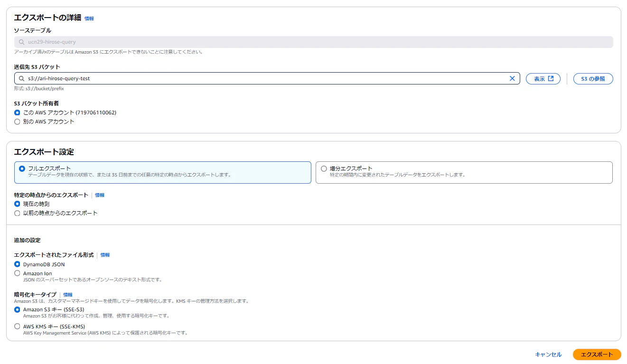Click the S3 の参照 button
The image size is (627, 364).
593,79
